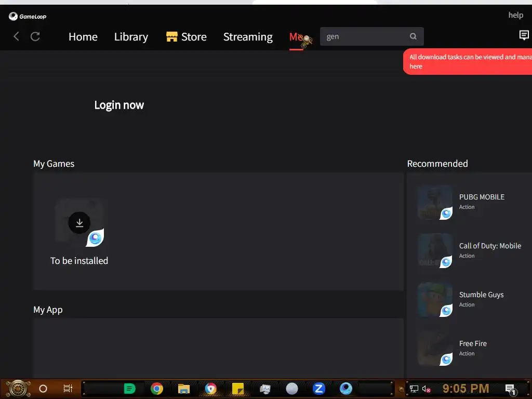
Task: Open the shield browser icon in taskbar
Action: 211,389
